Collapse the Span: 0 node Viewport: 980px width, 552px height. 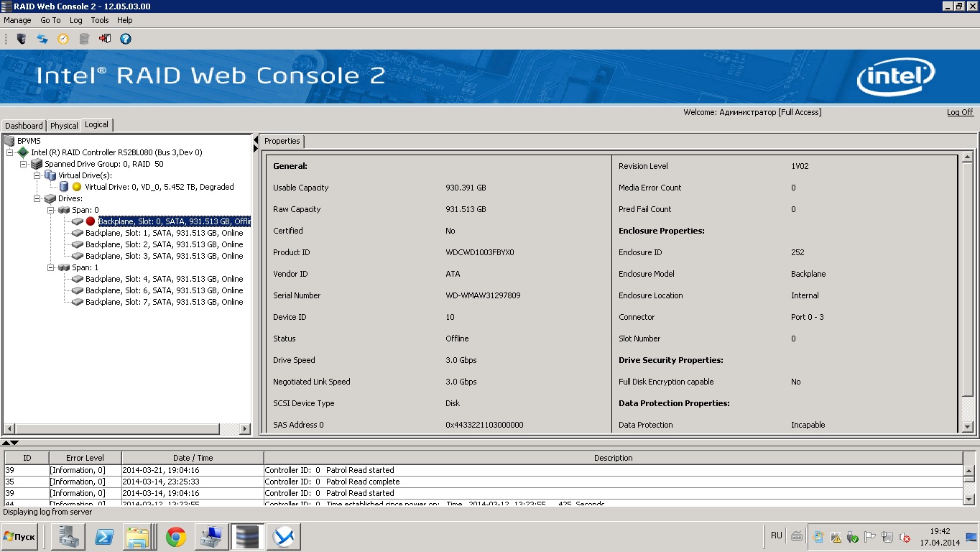(51, 210)
